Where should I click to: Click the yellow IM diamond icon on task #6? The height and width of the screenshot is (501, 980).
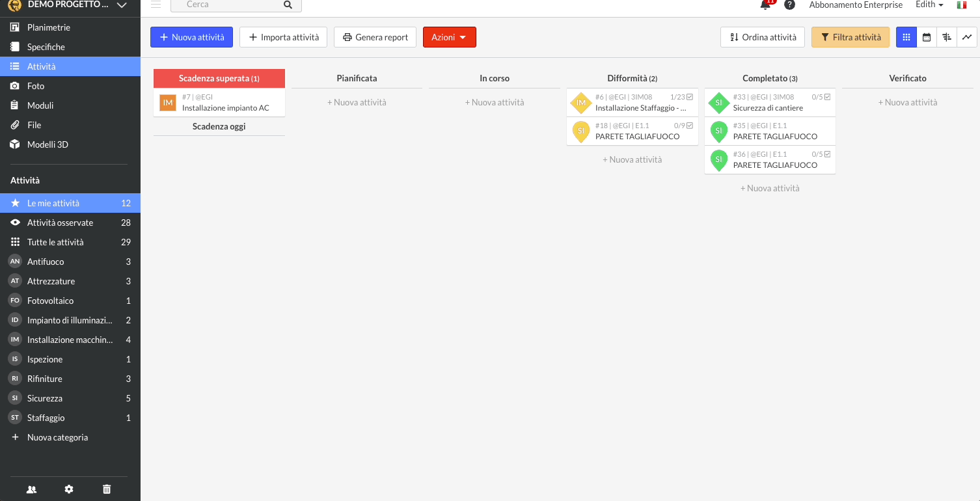(x=581, y=103)
